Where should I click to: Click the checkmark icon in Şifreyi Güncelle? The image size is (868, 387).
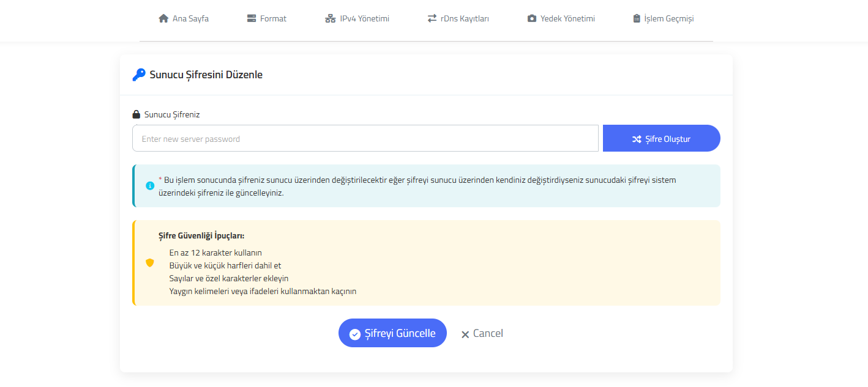[354, 334]
